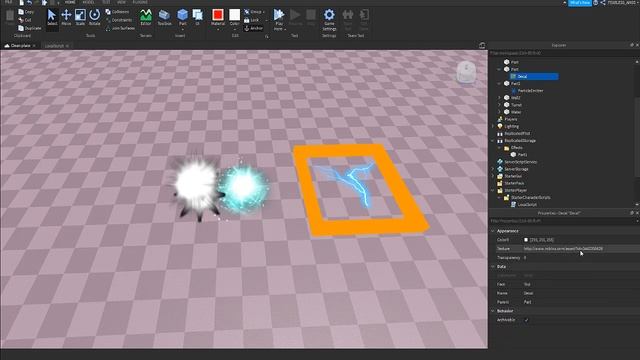The image size is (640, 360).
Task: Activate the Rotate tool
Action: (94, 18)
